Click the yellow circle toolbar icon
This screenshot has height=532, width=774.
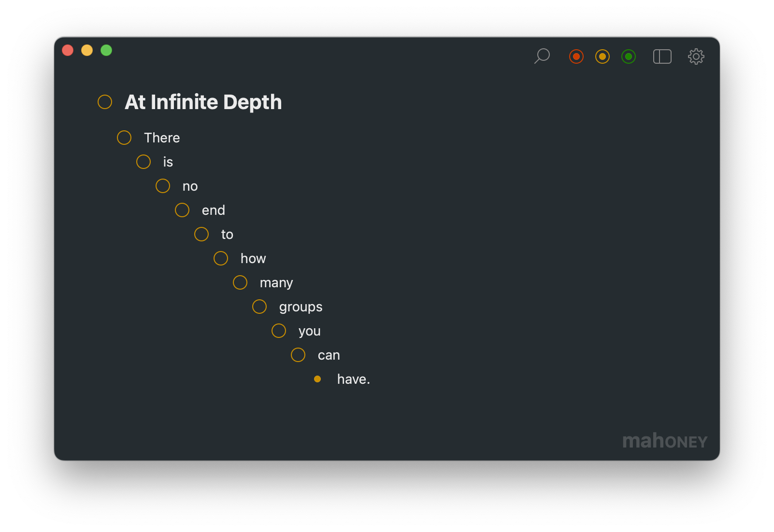coord(602,56)
